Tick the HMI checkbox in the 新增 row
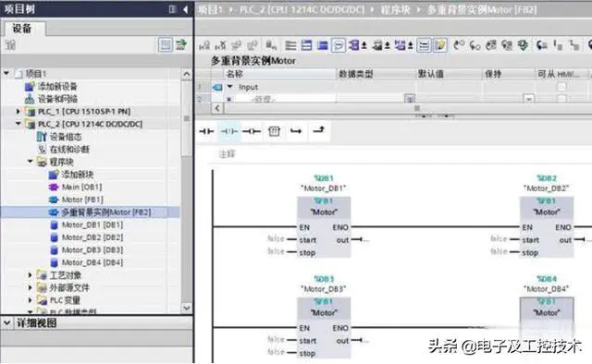Viewport: 592px width, 364px height. [x=561, y=99]
